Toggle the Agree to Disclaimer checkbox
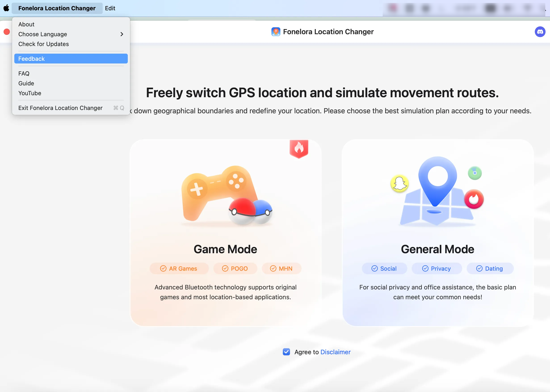 [x=286, y=352]
